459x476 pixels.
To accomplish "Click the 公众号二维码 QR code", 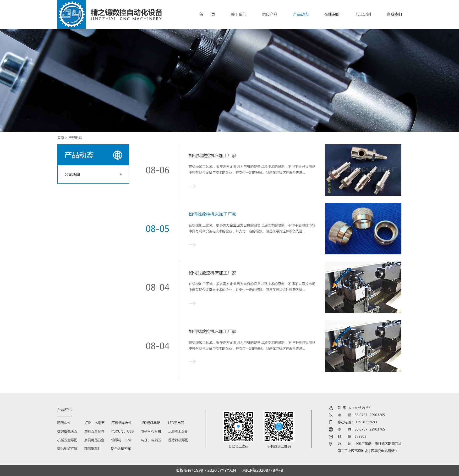I will 238,426.
